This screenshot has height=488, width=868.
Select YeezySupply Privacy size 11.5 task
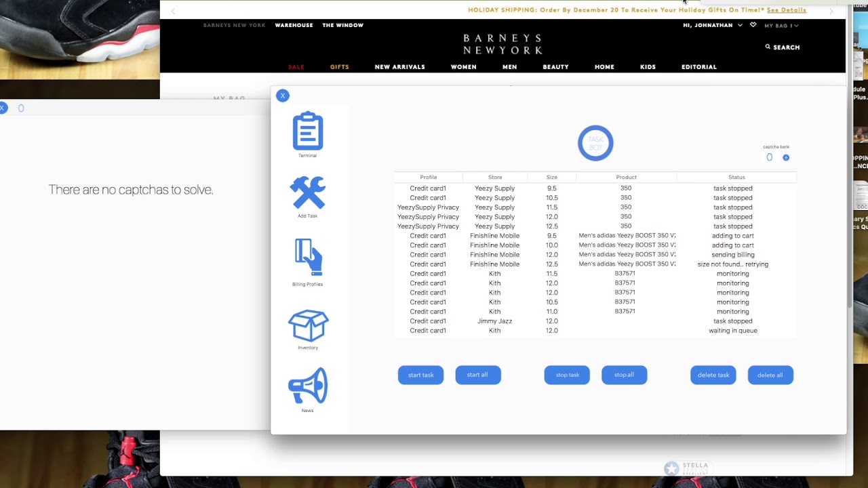[595, 207]
